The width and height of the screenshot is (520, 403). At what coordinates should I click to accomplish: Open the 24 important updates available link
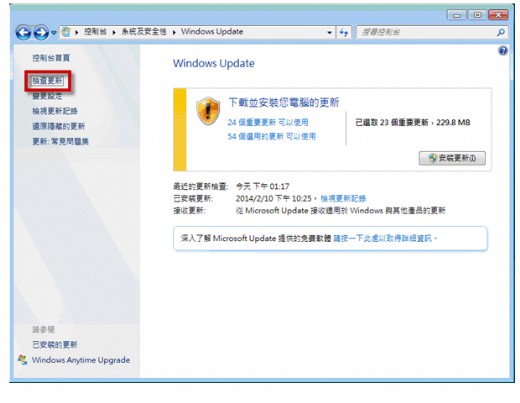[268, 122]
